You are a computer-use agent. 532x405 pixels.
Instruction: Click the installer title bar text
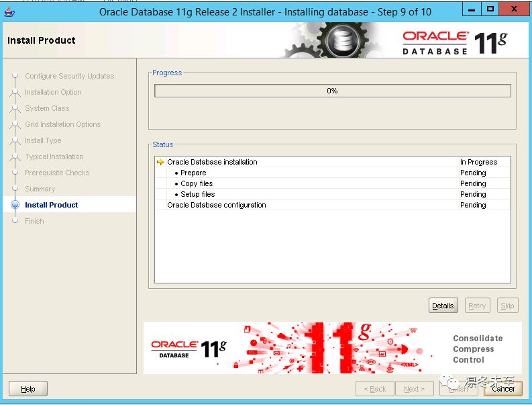pyautogui.click(x=265, y=12)
